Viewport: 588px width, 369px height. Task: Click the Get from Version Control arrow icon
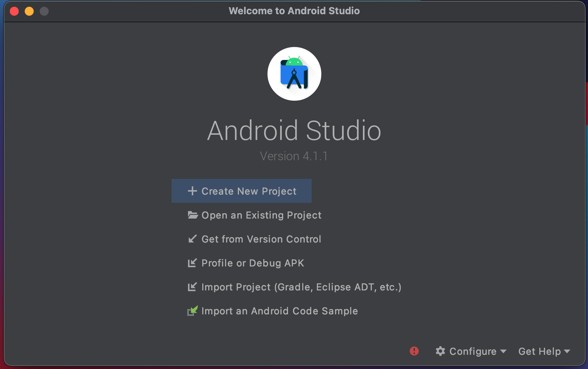point(193,239)
